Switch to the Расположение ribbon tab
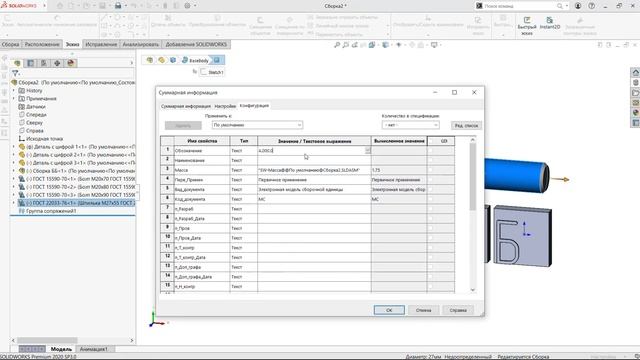 coord(42,44)
